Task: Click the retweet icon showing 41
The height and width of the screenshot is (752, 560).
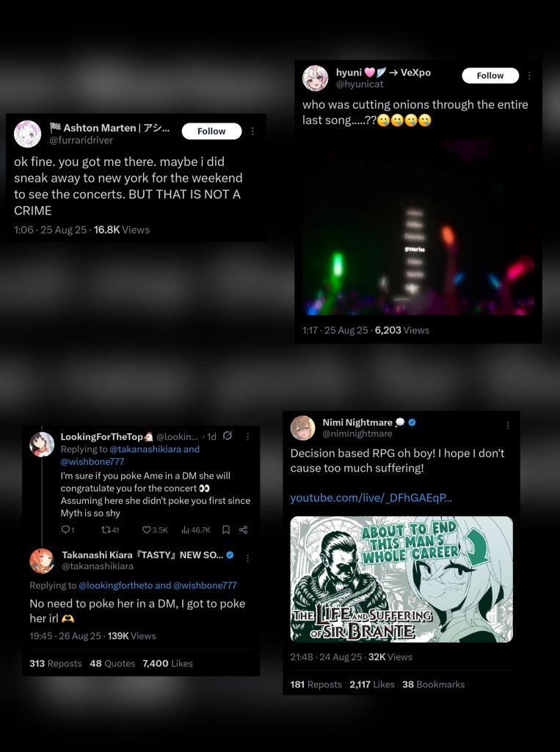Action: 105,529
